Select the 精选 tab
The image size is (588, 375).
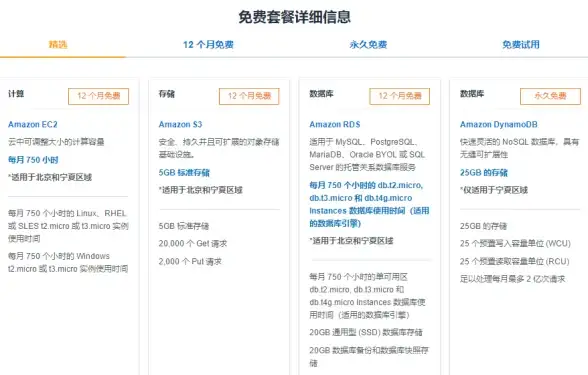click(58, 45)
